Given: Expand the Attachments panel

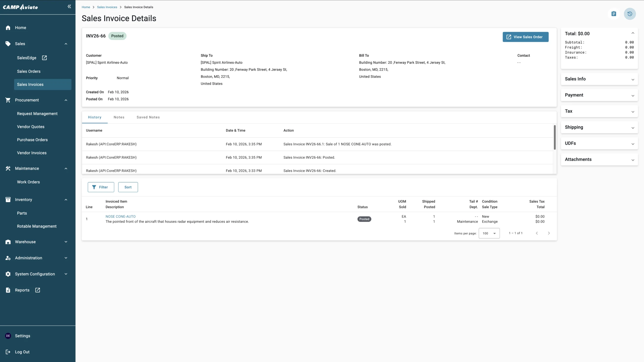Looking at the screenshot, I should coord(599,159).
